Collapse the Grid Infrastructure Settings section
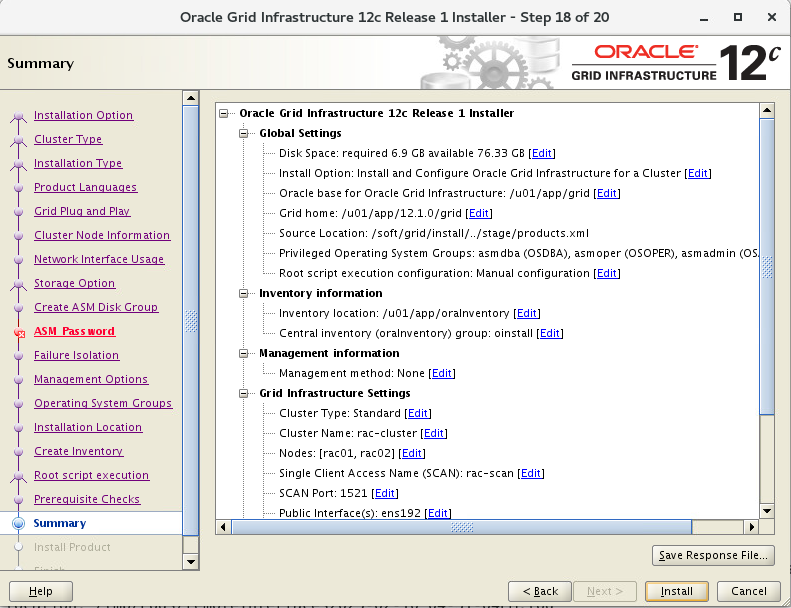This screenshot has height=608, width=791. pos(244,394)
